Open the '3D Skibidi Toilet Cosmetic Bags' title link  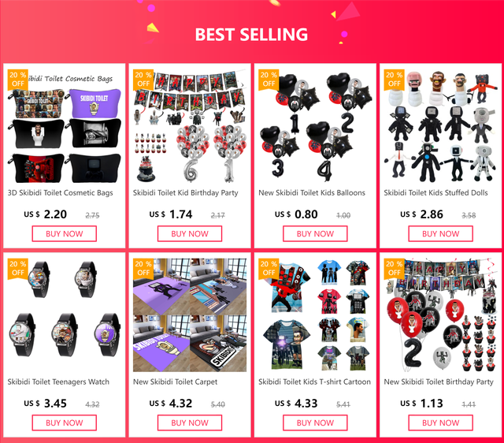click(x=61, y=192)
